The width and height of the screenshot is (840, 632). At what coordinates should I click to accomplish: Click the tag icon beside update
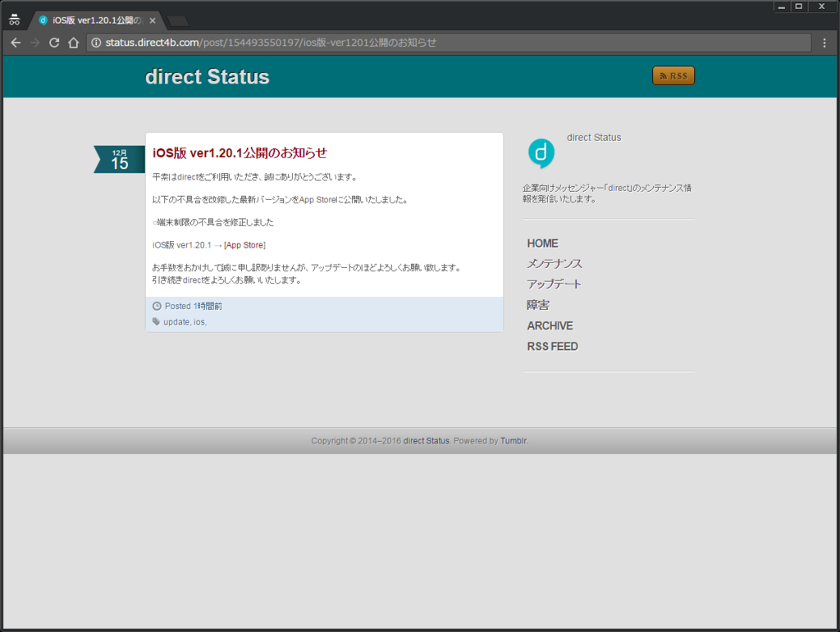click(157, 321)
